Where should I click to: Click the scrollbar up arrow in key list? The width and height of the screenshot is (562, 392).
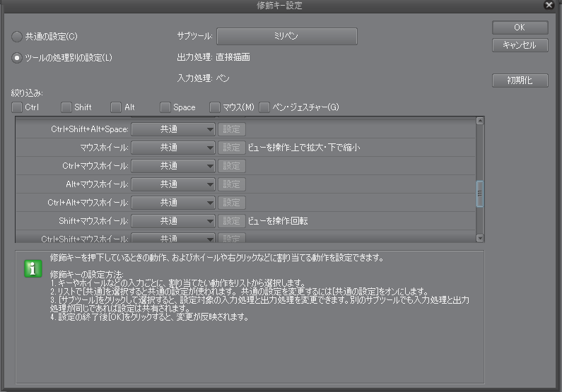480,121
